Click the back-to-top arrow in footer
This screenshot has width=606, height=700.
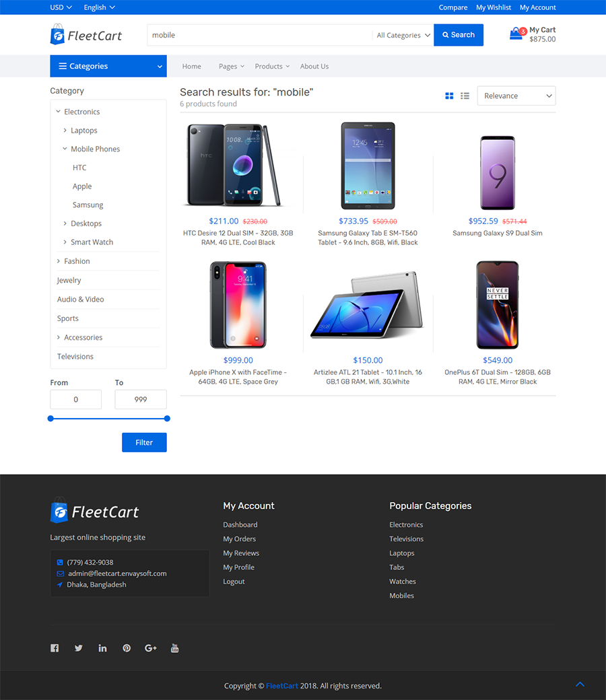[580, 685]
